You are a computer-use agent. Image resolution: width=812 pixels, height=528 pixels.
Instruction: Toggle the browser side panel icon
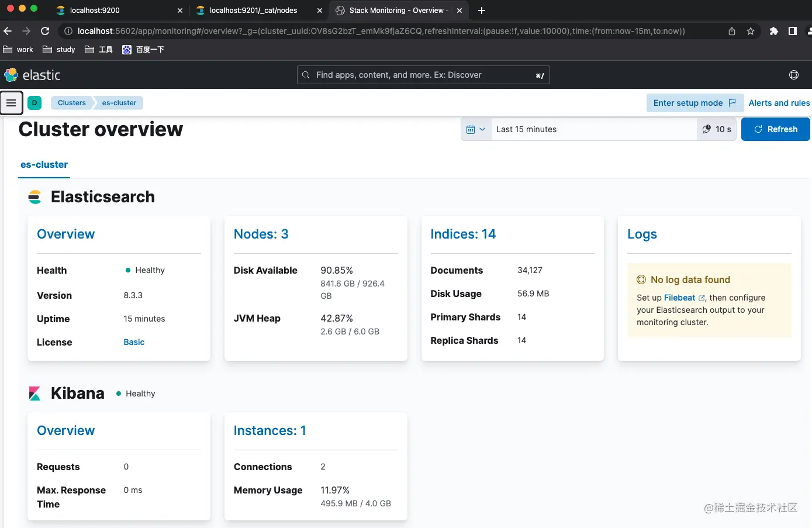[x=793, y=31]
